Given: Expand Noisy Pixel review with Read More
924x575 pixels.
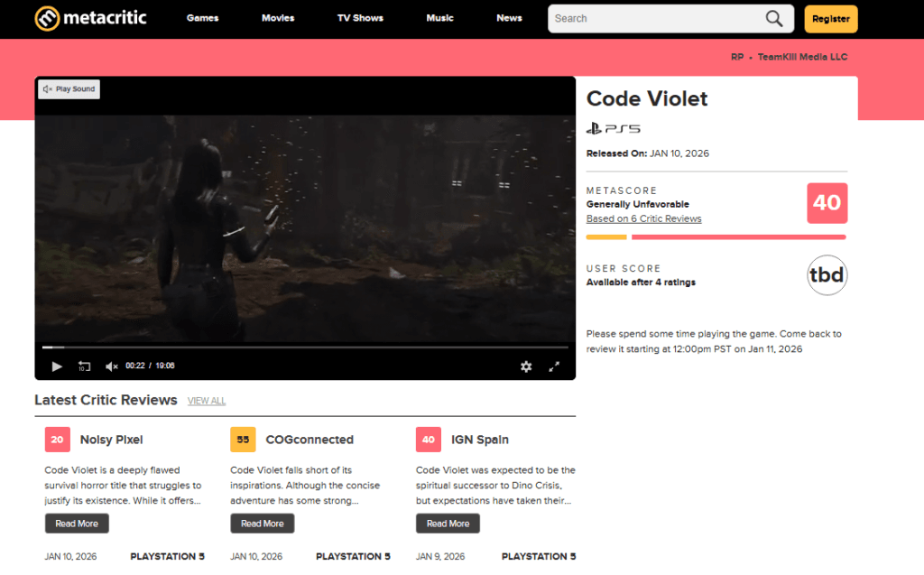Looking at the screenshot, I should point(77,524).
